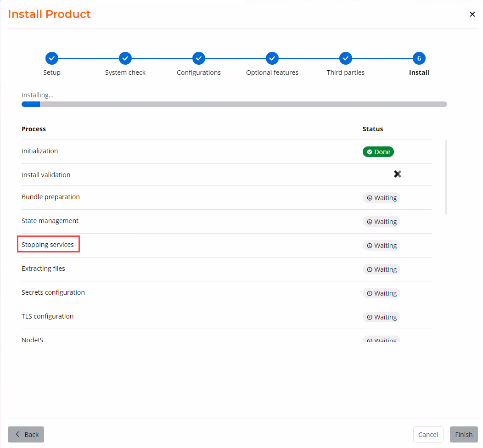The height and width of the screenshot is (448, 483).
Task: Click step 6 Install circle
Action: pyautogui.click(x=419, y=58)
